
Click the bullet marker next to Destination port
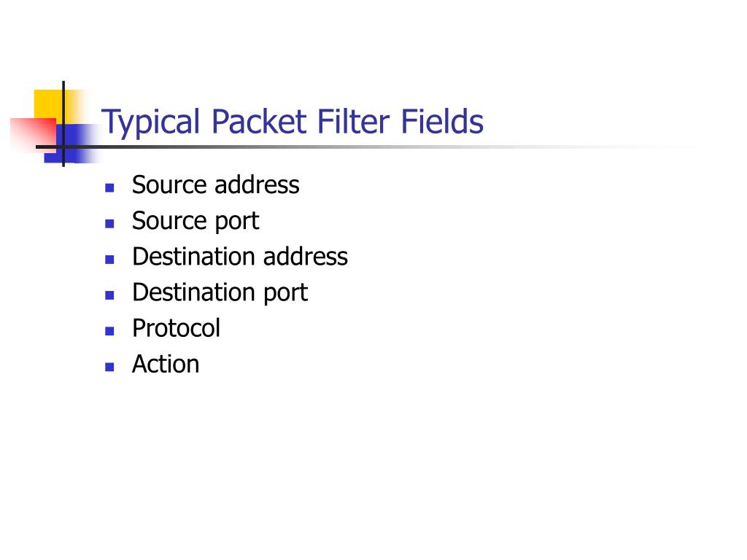point(109,295)
